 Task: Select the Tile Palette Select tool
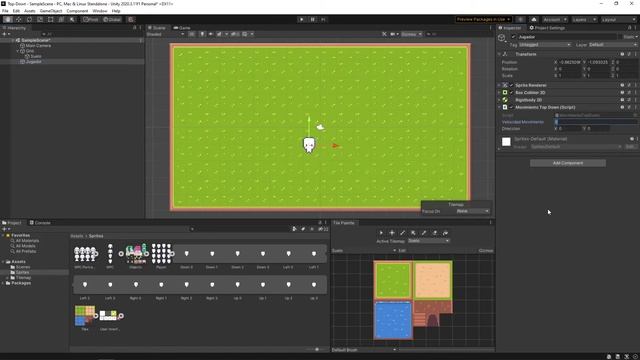(x=381, y=233)
